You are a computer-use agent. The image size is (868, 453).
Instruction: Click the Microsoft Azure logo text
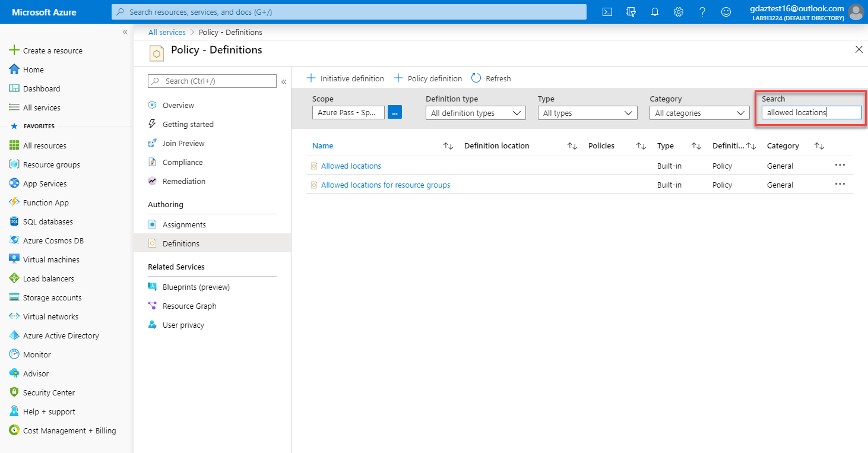click(x=45, y=12)
